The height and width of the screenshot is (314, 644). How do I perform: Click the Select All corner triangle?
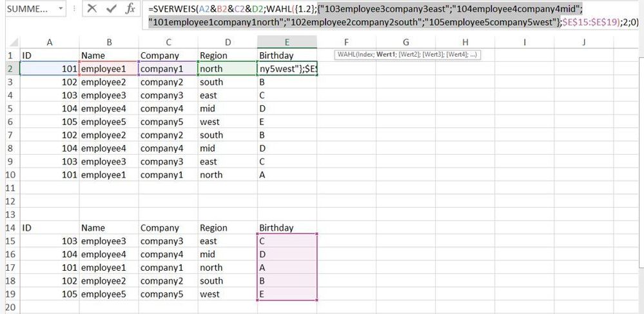tap(14, 43)
